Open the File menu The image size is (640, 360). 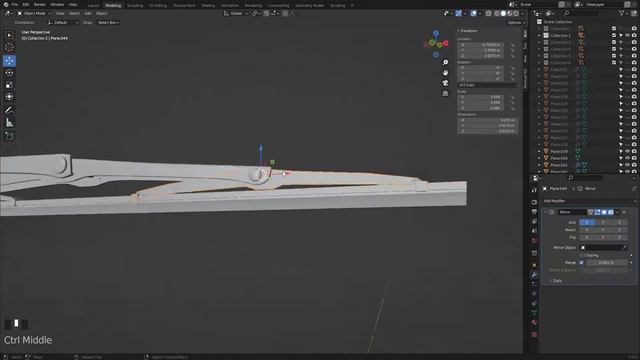(x=15, y=4)
